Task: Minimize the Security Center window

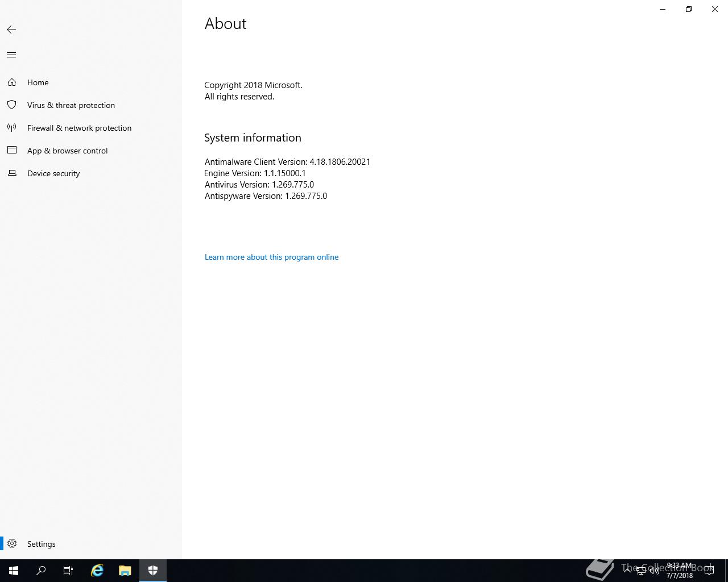Action: click(x=663, y=9)
